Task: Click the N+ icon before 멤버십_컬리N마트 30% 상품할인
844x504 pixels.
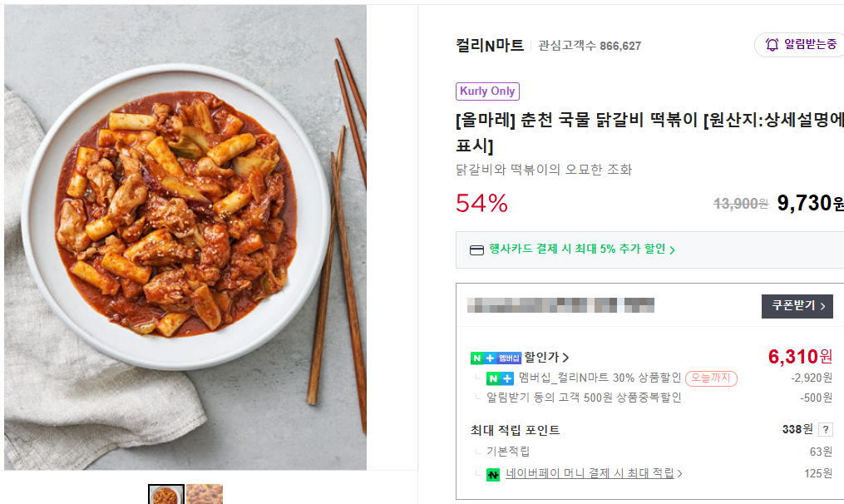Action: point(500,378)
